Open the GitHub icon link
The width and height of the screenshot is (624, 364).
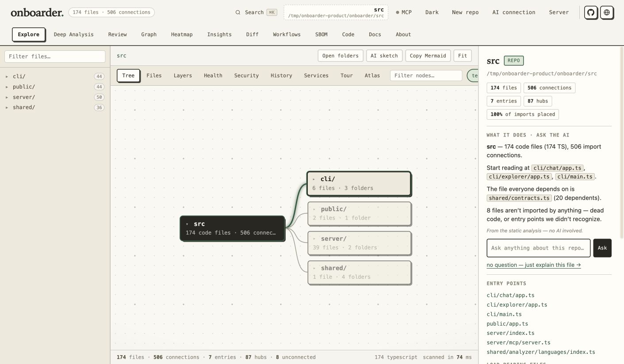[591, 12]
